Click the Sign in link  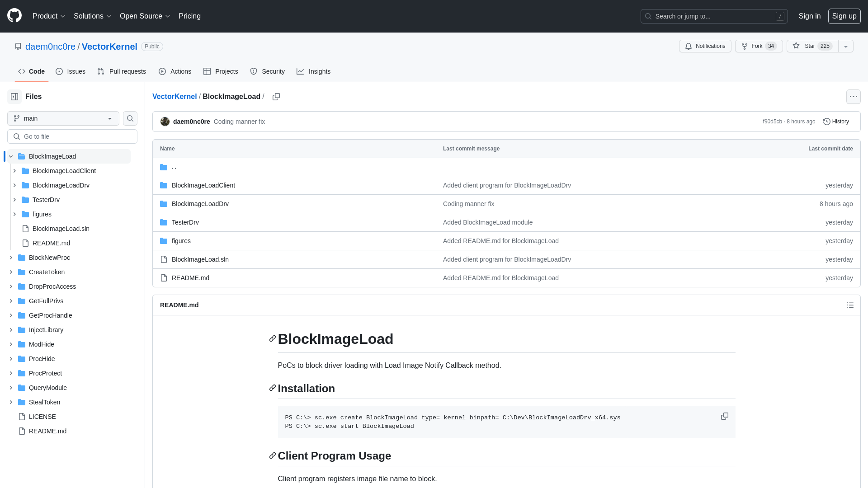(809, 16)
